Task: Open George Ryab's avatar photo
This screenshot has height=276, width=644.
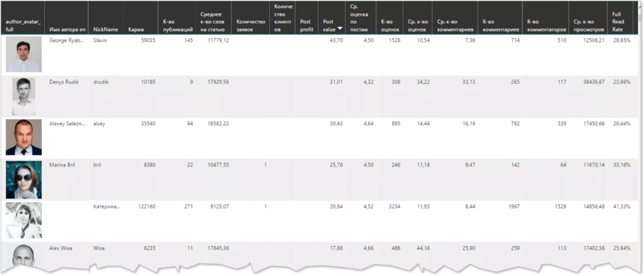Action: click(x=24, y=54)
